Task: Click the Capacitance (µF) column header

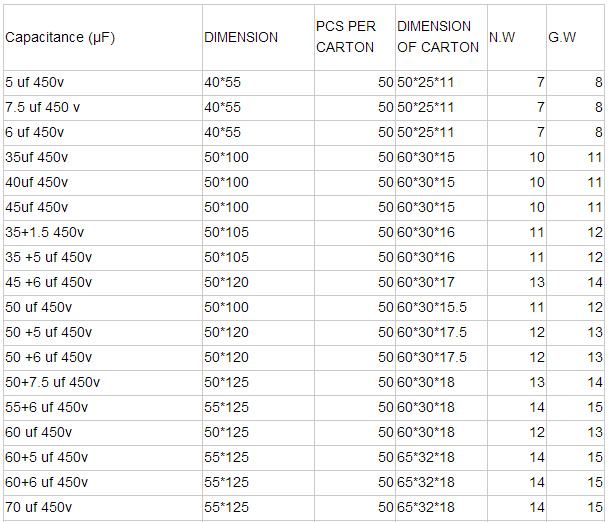Action: point(103,38)
